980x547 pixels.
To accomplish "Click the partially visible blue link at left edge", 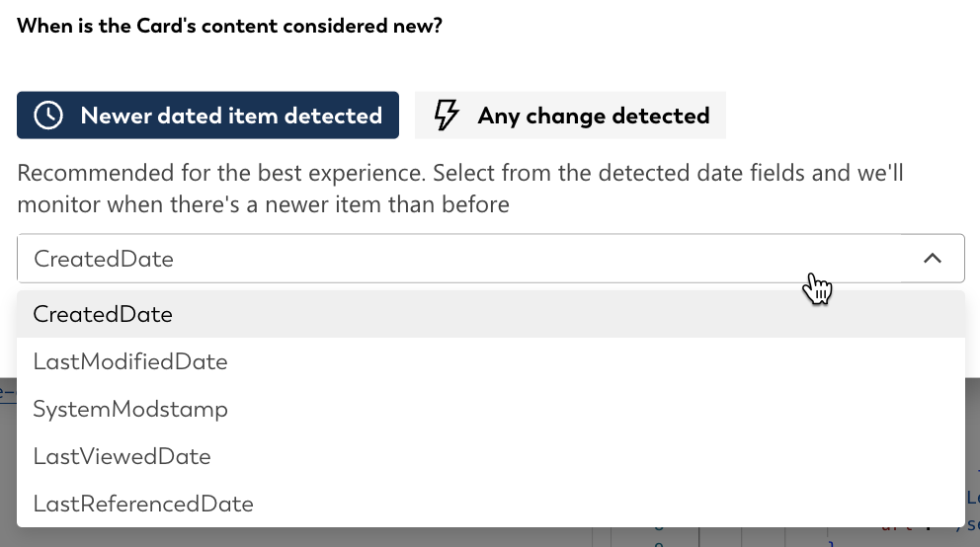I will 8,392.
